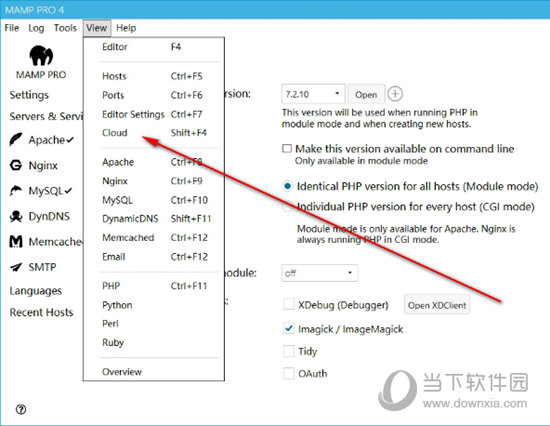Click the SMTP paper plane icon
Viewport: 550px width, 426px height.
click(x=16, y=267)
